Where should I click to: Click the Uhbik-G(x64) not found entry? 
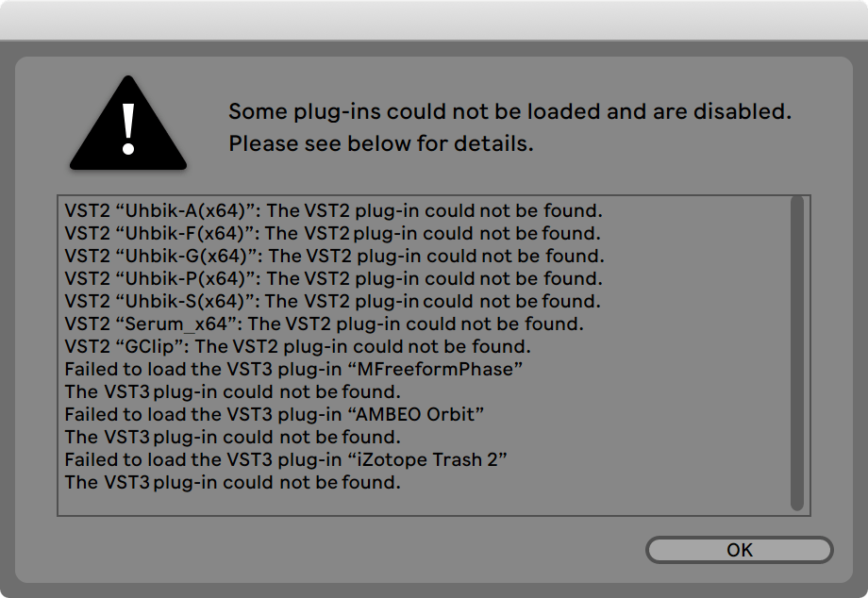coord(334,256)
